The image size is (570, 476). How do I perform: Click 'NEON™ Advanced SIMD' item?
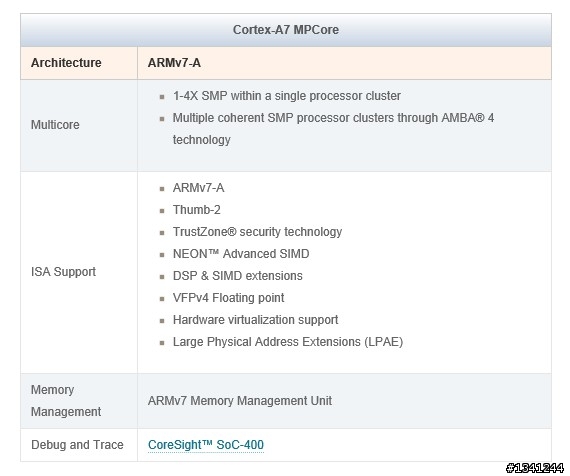point(241,254)
